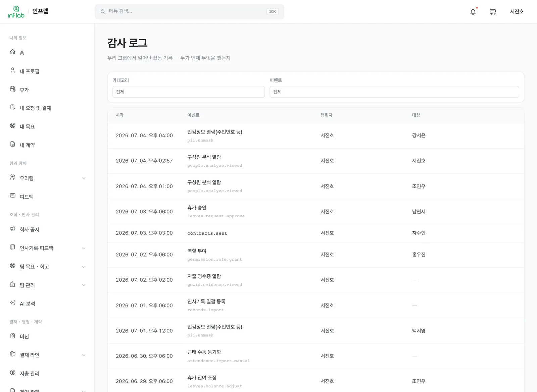Viewport: 537px width, 392px height.
Task: Click the inflab logo icon
Action: pos(16,12)
